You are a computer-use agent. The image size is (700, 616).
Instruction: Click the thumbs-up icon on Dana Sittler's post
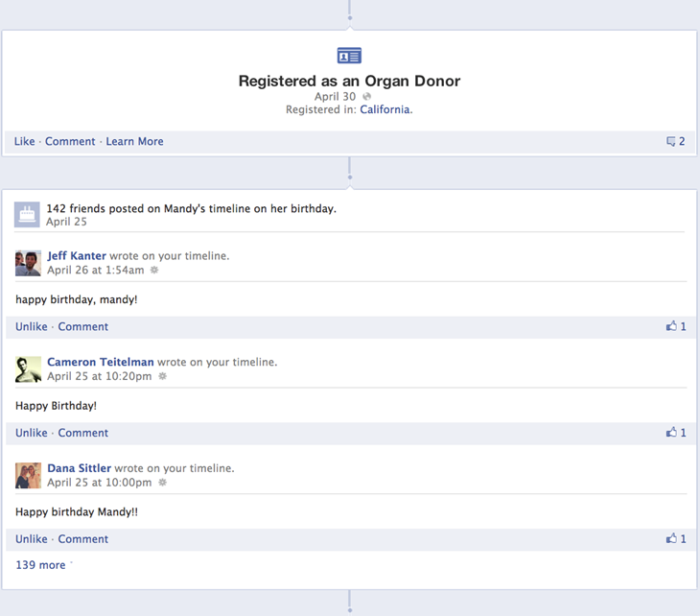671,539
